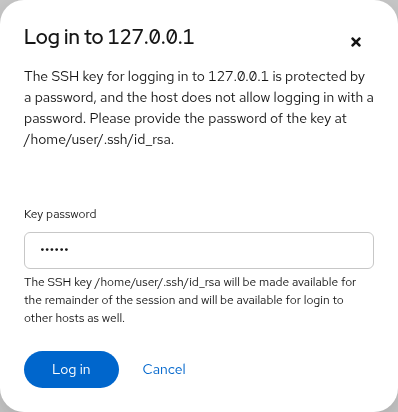The height and width of the screenshot is (412, 398).
Task: Click the /home/user/.ssh/id_rsa path in the helper text
Action: [x=157, y=282]
